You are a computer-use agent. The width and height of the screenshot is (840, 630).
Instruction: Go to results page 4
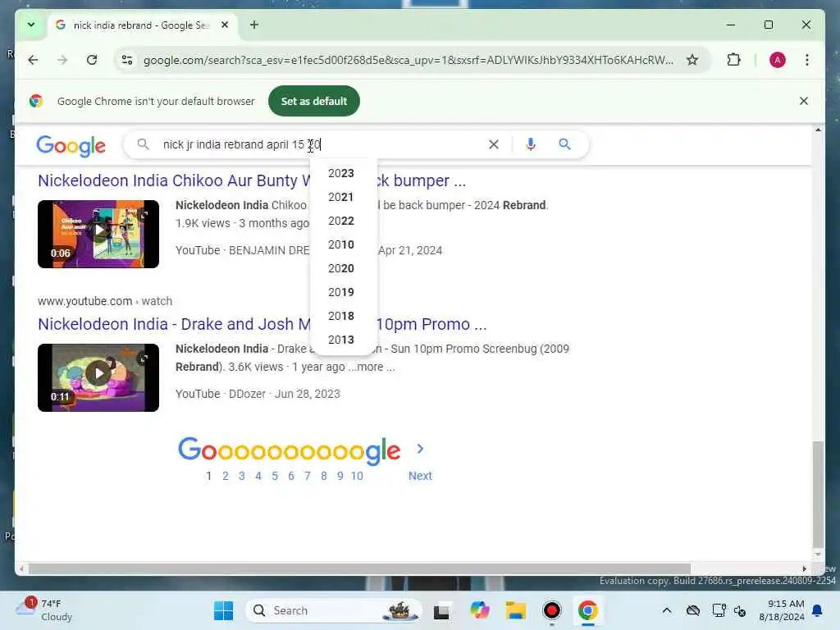coord(258,476)
